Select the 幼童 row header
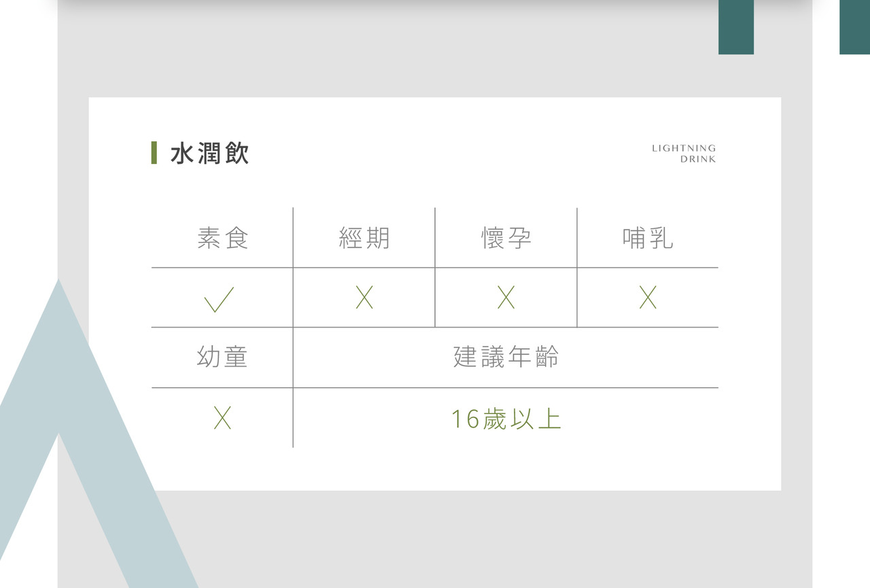Viewport: 870px width, 588px height. tap(222, 357)
